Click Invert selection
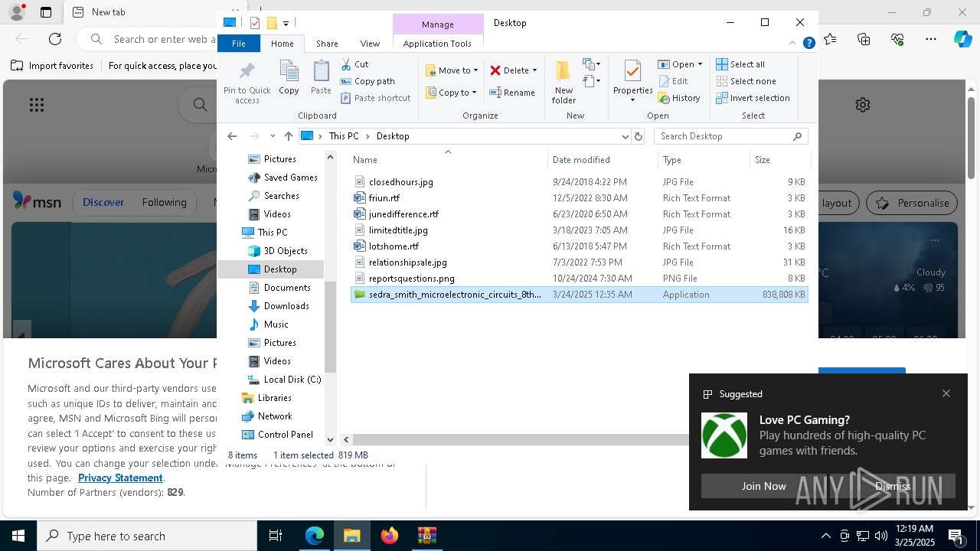This screenshot has width=980, height=551. pos(753,98)
